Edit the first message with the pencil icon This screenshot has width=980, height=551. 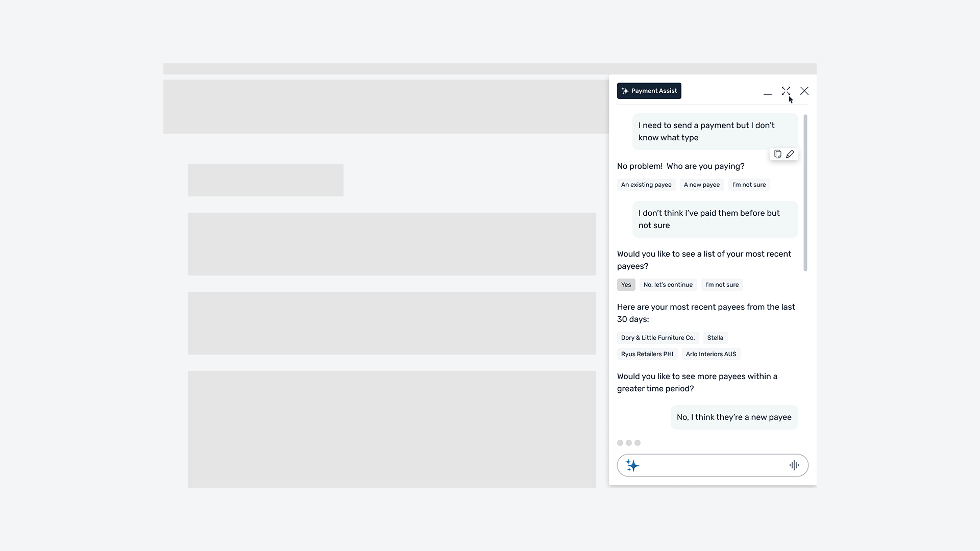tap(790, 154)
